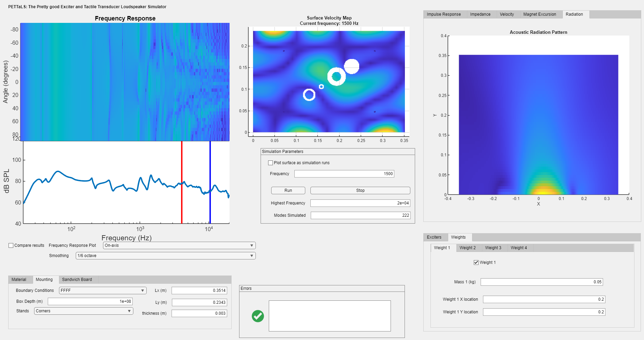644x340 pixels.
Task: Click the smallest ring marker on velocity map
Action: click(x=321, y=87)
